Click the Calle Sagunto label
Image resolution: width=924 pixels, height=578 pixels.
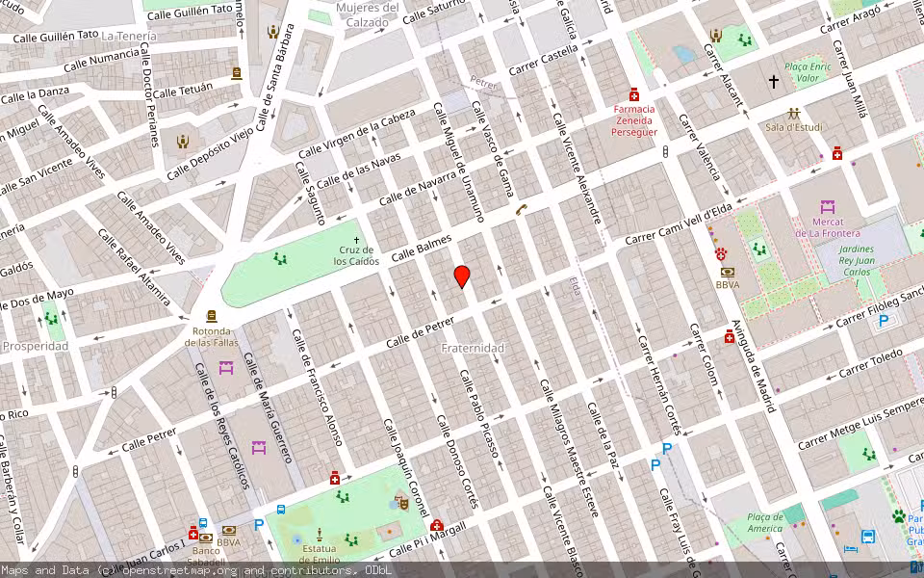[310, 193]
